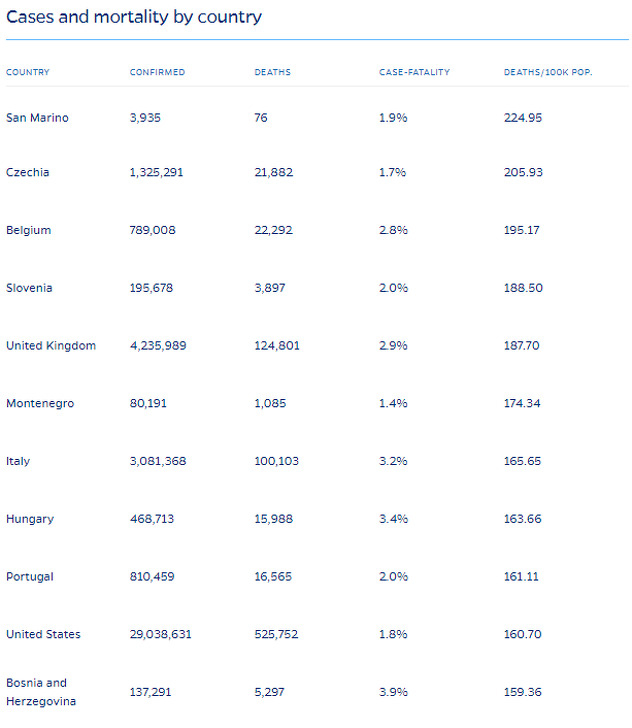Click the Deaths column header
This screenshot has height=728, width=632.
click(x=273, y=73)
